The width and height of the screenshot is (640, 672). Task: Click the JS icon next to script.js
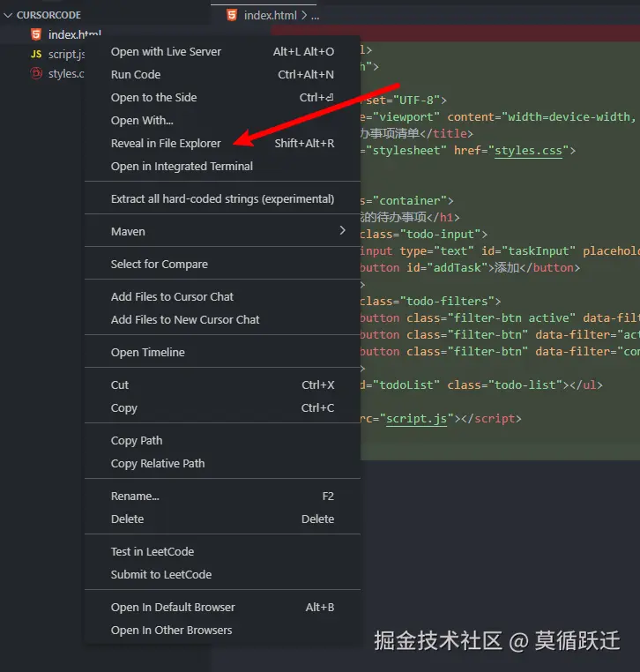pyautogui.click(x=36, y=54)
